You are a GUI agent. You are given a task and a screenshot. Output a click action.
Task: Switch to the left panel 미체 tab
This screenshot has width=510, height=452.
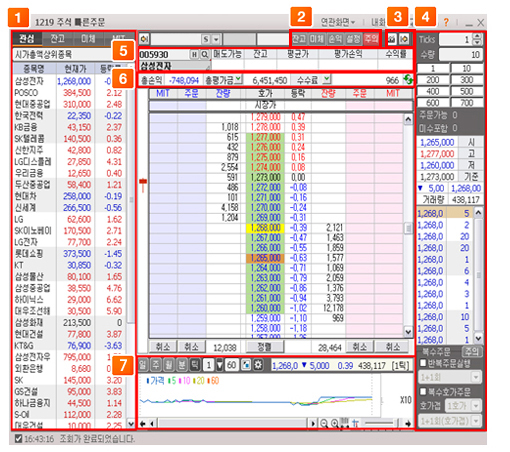[x=88, y=39]
